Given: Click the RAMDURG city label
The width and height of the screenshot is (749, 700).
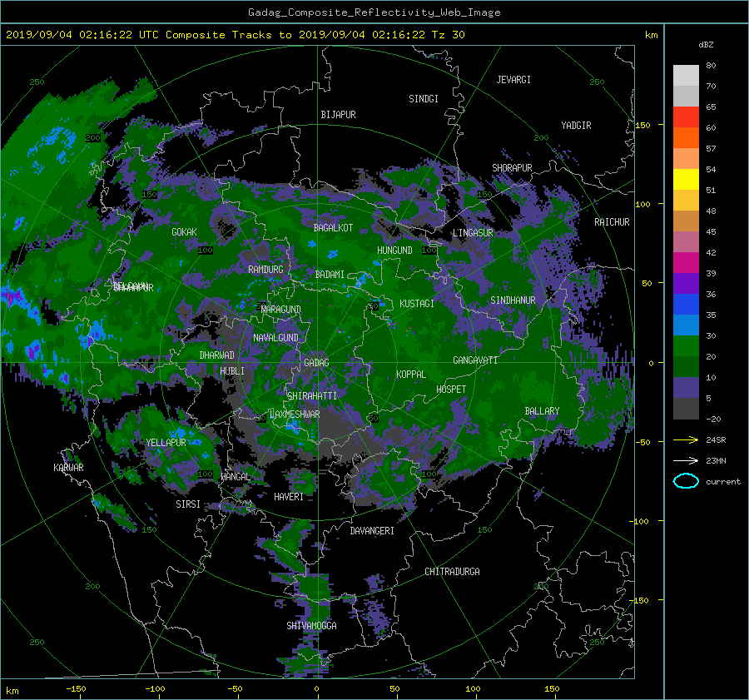Looking at the screenshot, I should tap(265, 270).
